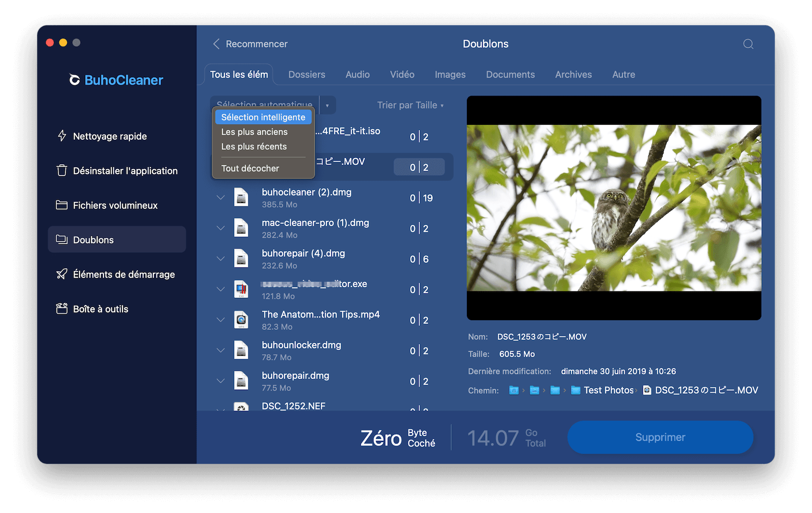Switch to the Dossiers tab
Screen dimensions: 812x513
tap(307, 75)
